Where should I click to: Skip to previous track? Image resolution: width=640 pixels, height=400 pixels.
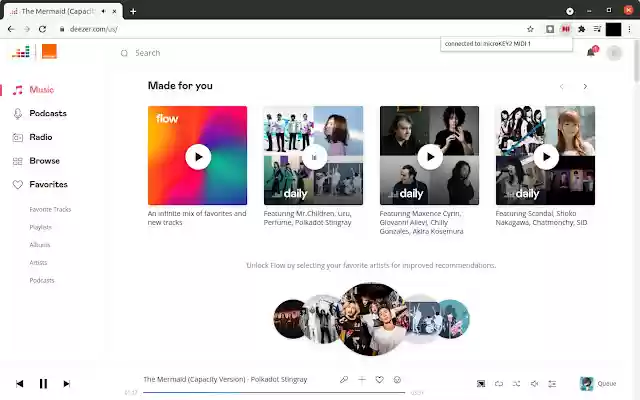(x=20, y=384)
